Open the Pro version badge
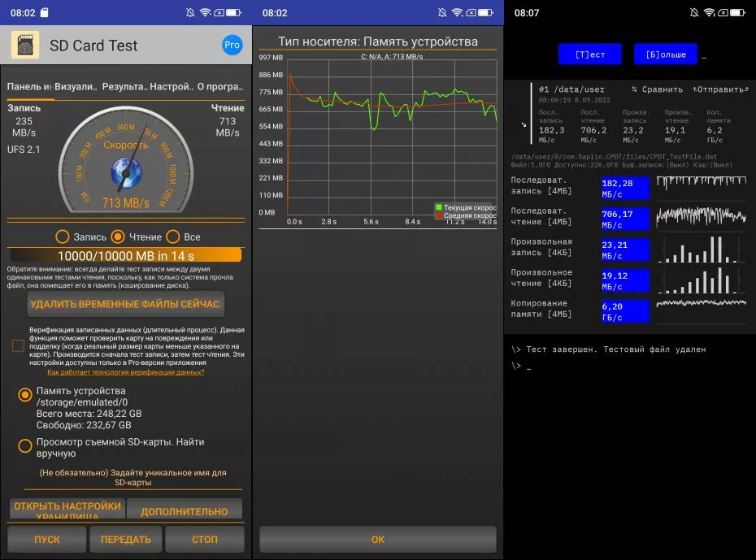 click(232, 45)
